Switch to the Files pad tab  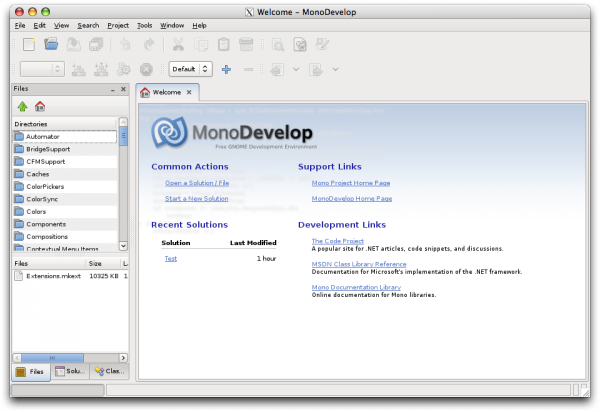31,371
